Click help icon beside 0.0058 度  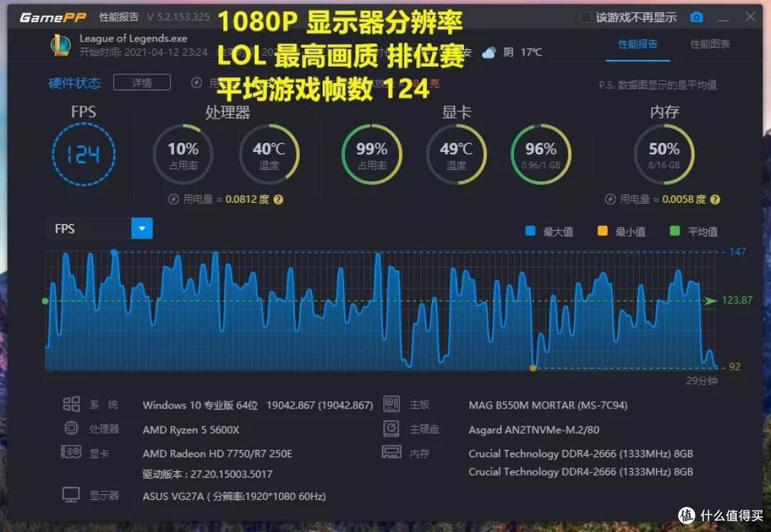pyautogui.click(x=715, y=199)
